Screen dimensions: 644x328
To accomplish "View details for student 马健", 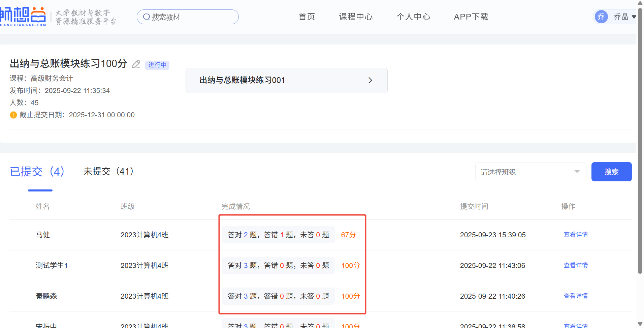I will (x=576, y=235).
